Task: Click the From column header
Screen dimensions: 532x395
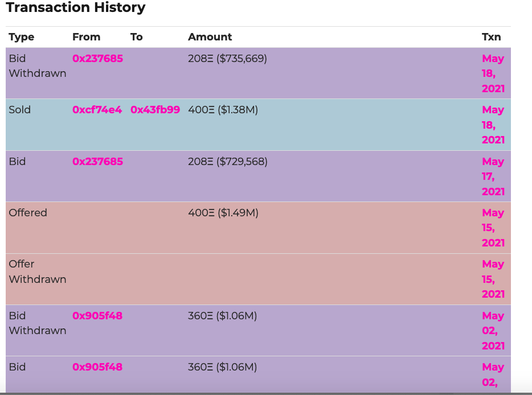Action: 86,36
